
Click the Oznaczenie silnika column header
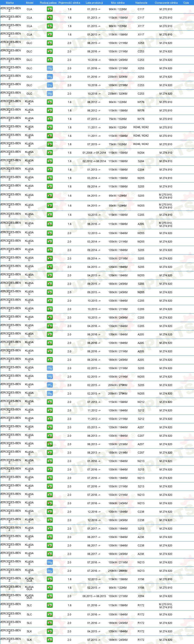(166, 3)
